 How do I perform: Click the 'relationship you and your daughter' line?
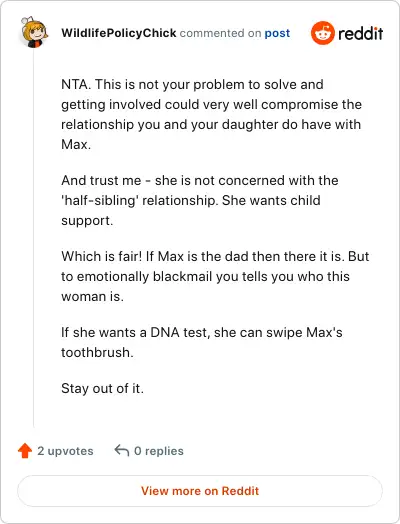click(211, 124)
